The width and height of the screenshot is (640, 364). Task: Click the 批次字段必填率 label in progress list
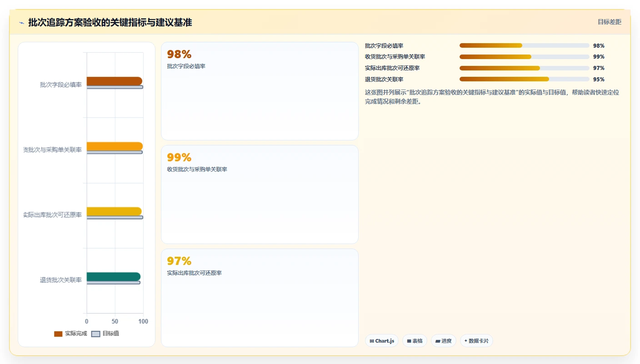384,46
